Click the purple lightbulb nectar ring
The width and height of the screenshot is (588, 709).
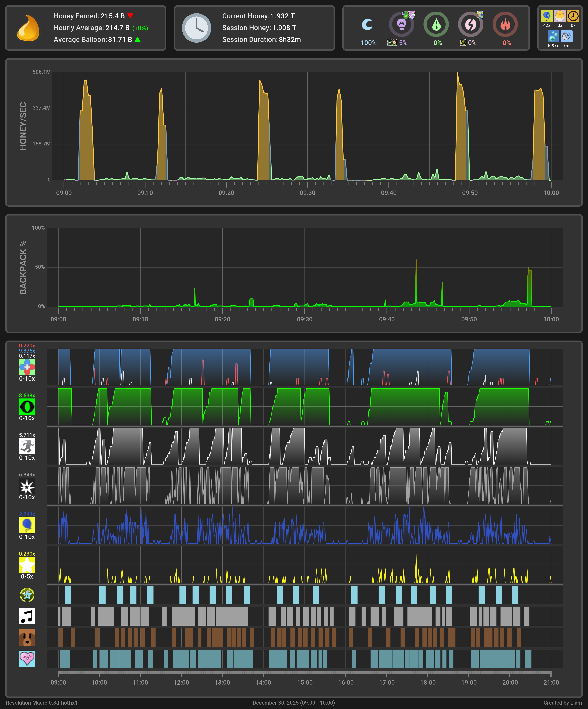coord(401,24)
